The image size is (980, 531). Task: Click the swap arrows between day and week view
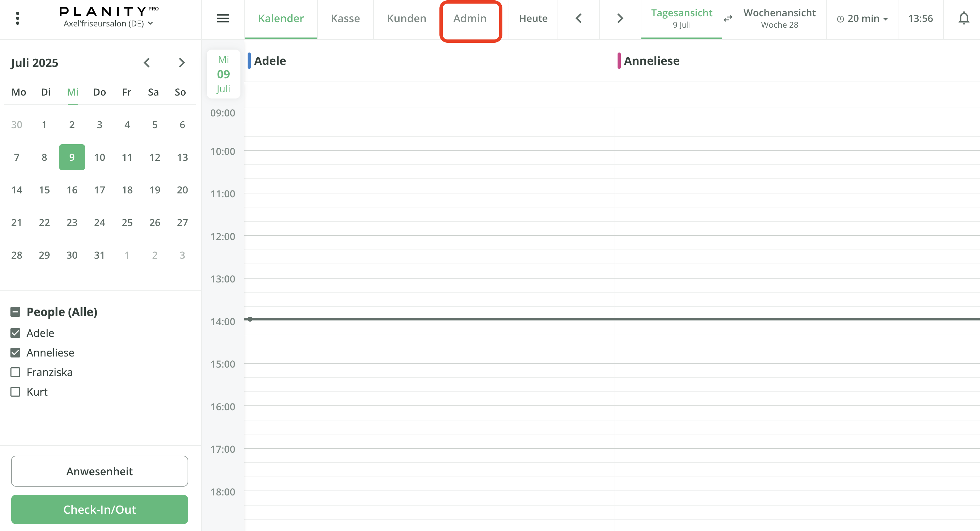pos(728,18)
